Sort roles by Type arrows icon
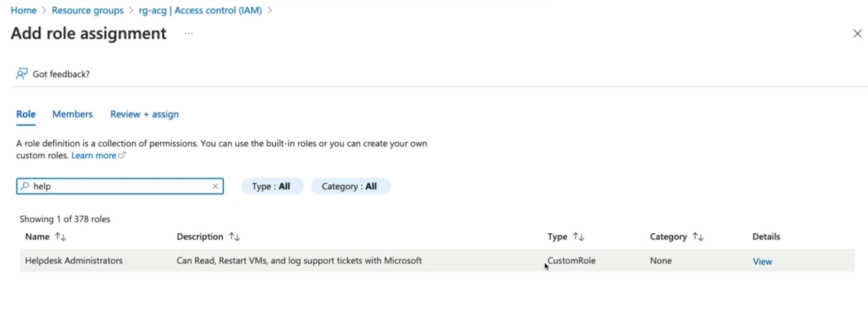 click(579, 237)
